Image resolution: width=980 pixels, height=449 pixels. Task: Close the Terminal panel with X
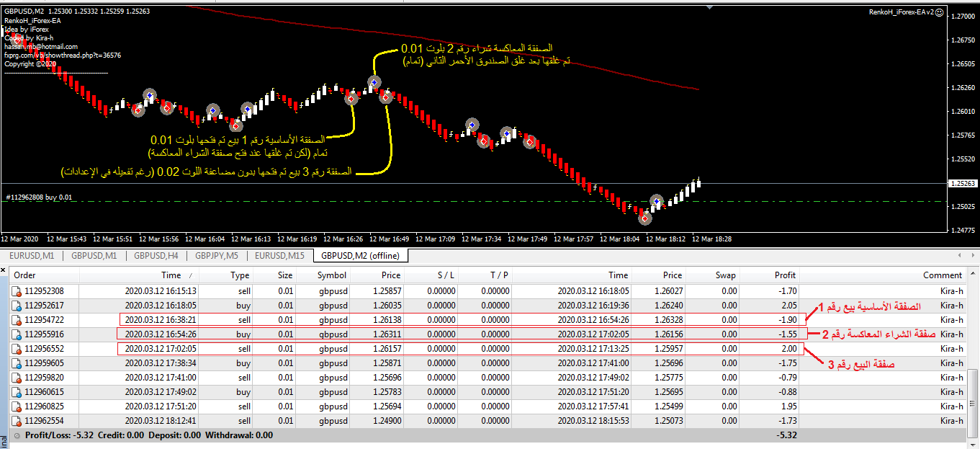(4, 270)
